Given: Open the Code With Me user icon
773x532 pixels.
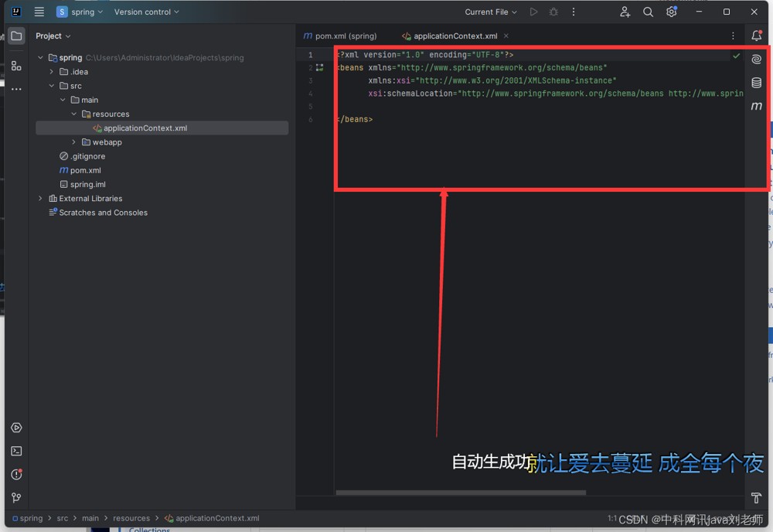Looking at the screenshot, I should pyautogui.click(x=625, y=12).
